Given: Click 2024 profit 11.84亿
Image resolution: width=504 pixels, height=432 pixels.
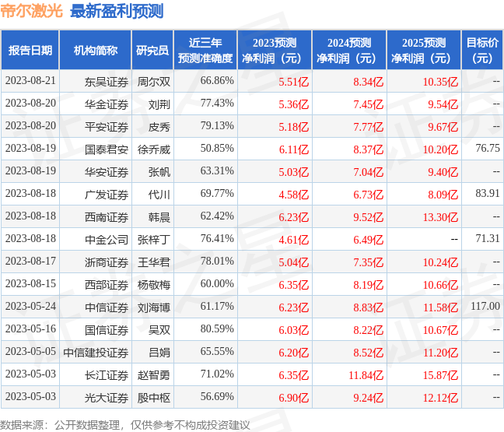Looking at the screenshot, I should click(x=366, y=375).
